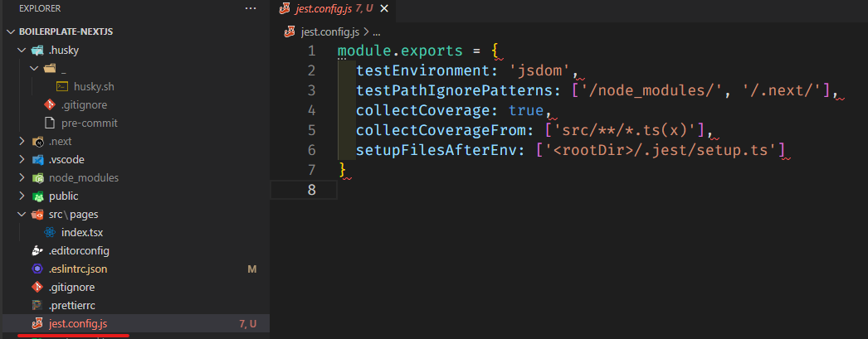Click the git icon beside root .gitignore
Image resolution: width=868 pixels, height=339 pixels.
(x=37, y=287)
